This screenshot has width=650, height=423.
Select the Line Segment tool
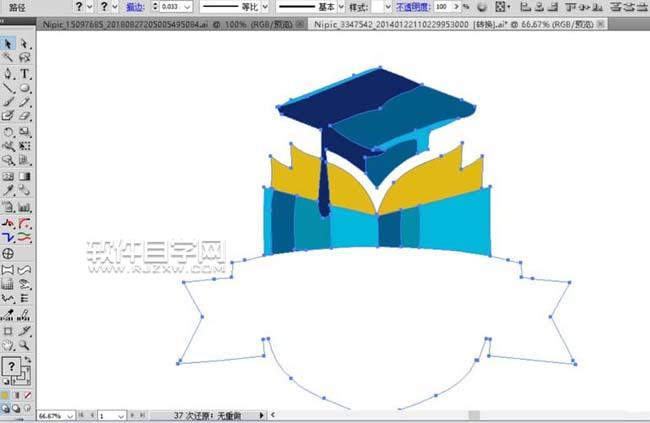click(x=7, y=88)
